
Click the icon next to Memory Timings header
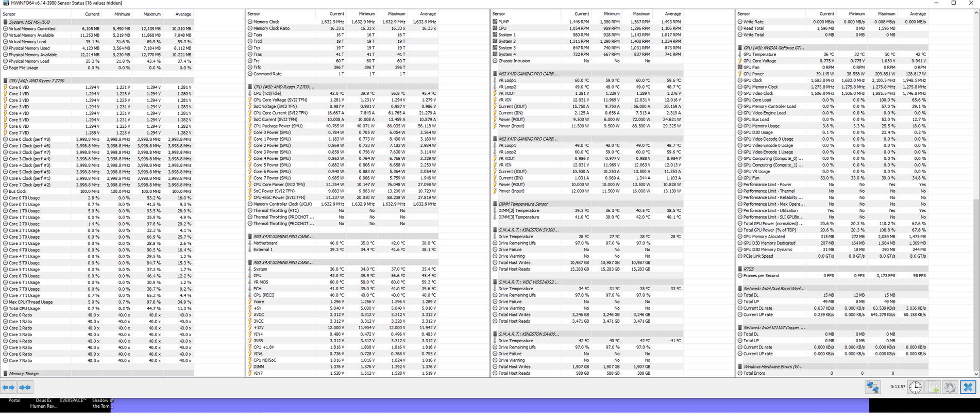pyautogui.click(x=5, y=374)
